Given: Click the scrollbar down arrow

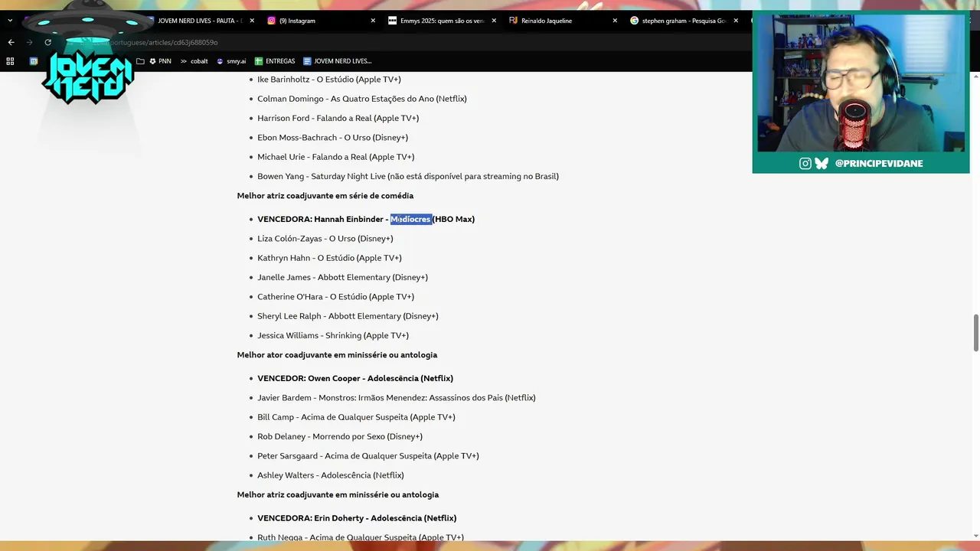Looking at the screenshot, I should coord(975,535).
